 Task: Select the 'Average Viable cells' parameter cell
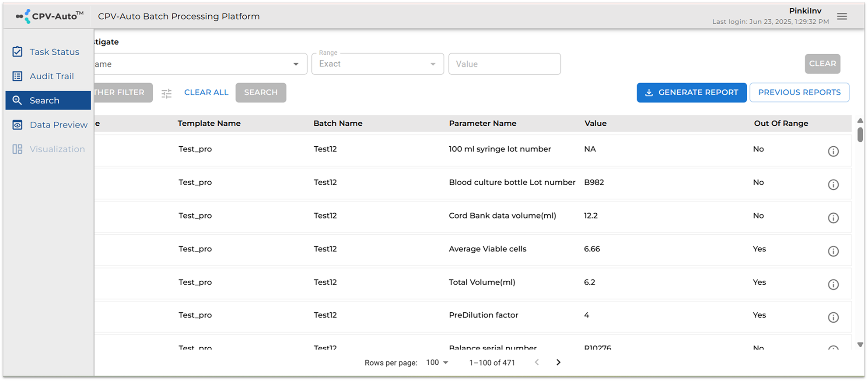[487, 249]
